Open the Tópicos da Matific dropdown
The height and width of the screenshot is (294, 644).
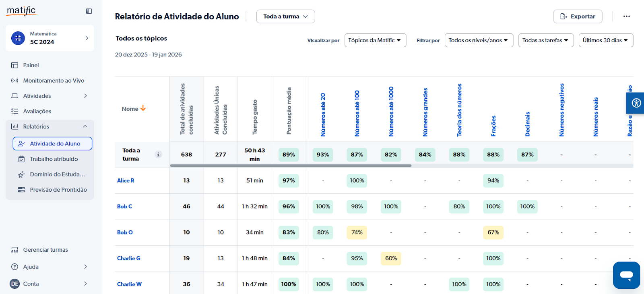(x=375, y=40)
